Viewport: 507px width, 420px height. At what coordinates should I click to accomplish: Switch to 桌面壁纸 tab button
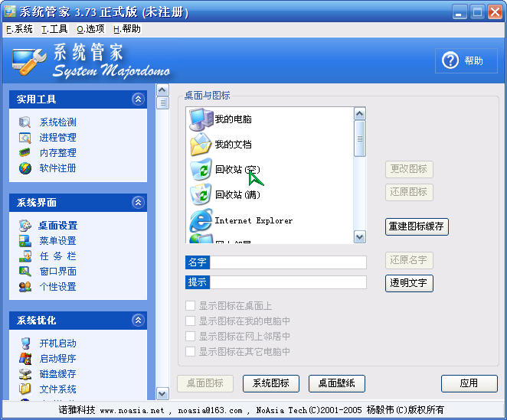pyautogui.click(x=337, y=383)
